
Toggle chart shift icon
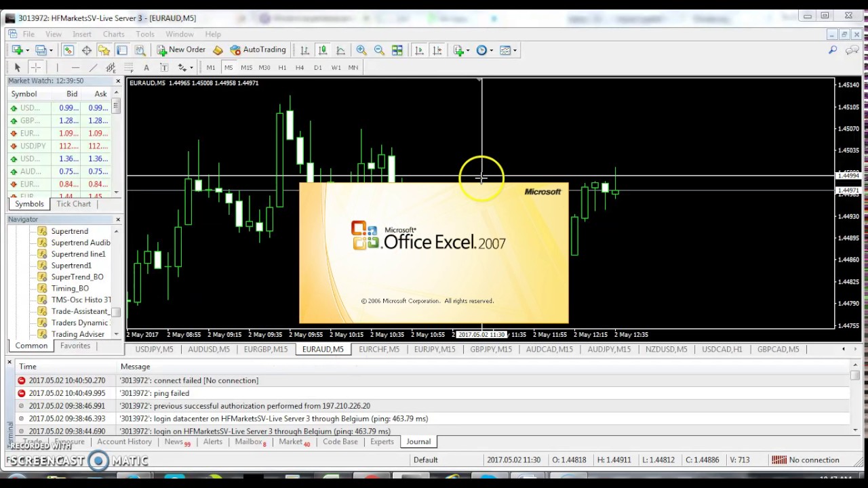click(437, 50)
